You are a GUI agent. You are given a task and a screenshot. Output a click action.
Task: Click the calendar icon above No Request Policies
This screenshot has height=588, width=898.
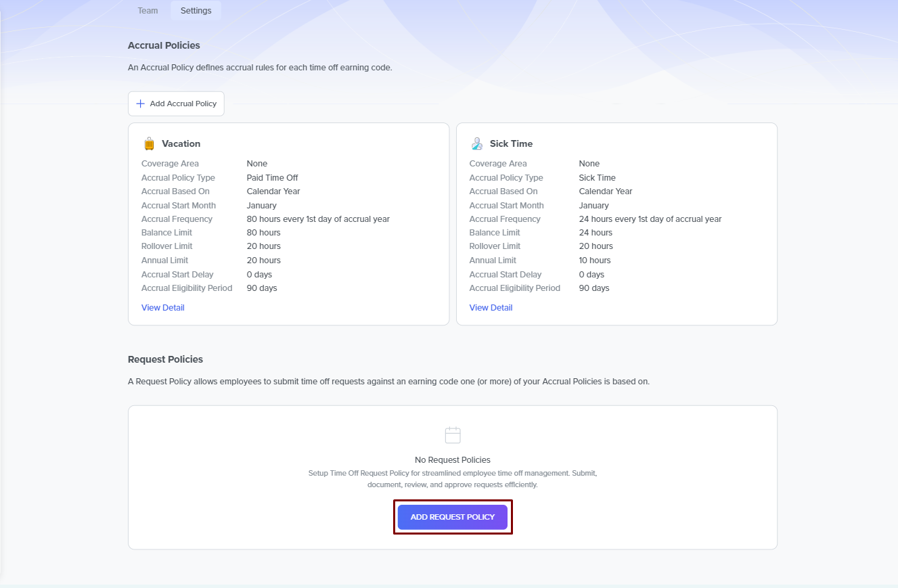[453, 435]
